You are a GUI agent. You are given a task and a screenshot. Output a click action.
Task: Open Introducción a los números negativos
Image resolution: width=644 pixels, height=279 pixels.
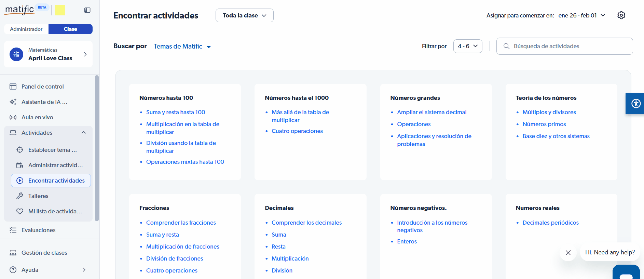[432, 226]
